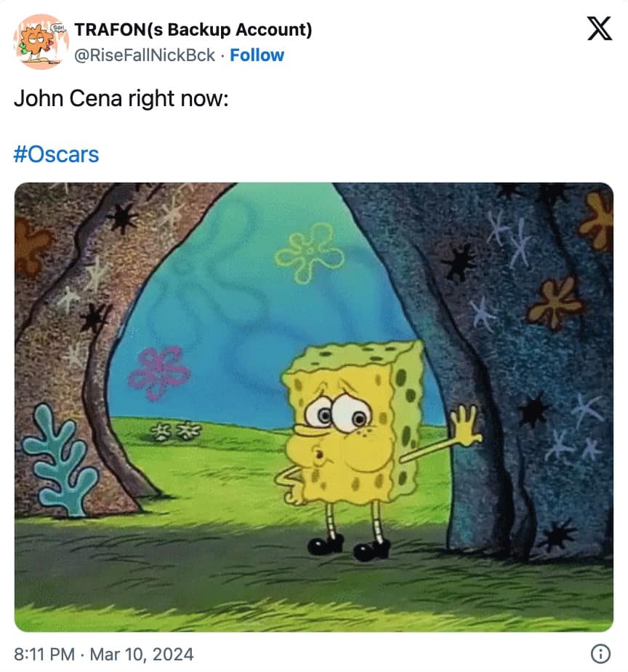Click the TRAFON profile avatar
Screen dimensions: 628x672
[x=41, y=42]
